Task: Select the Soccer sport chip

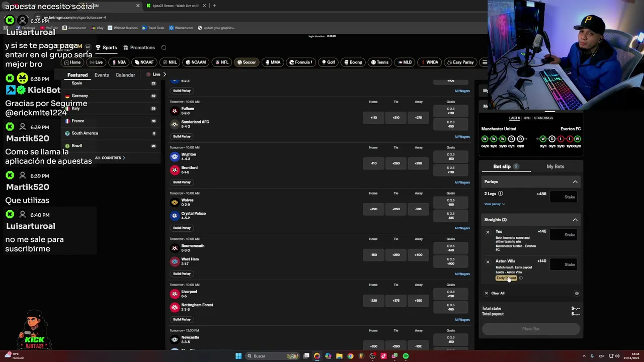Action: (247, 62)
